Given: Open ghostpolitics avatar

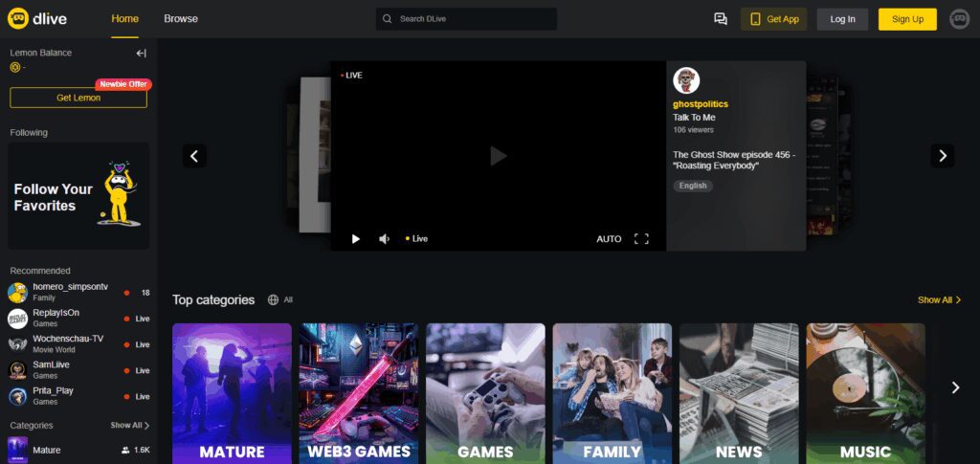Looking at the screenshot, I should (686, 80).
